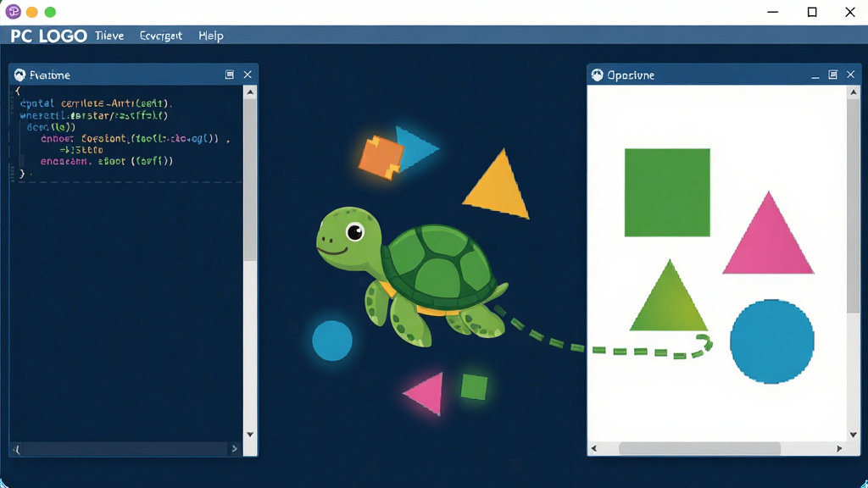This screenshot has width=868, height=488.
Task: Select the blue circle on the dark canvas
Action: tap(332, 341)
